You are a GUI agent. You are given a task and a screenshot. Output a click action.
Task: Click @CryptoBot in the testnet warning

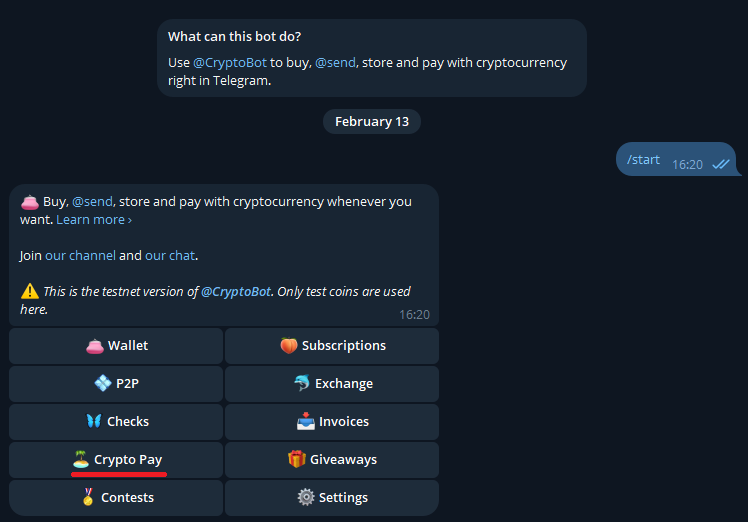pyautogui.click(x=238, y=292)
